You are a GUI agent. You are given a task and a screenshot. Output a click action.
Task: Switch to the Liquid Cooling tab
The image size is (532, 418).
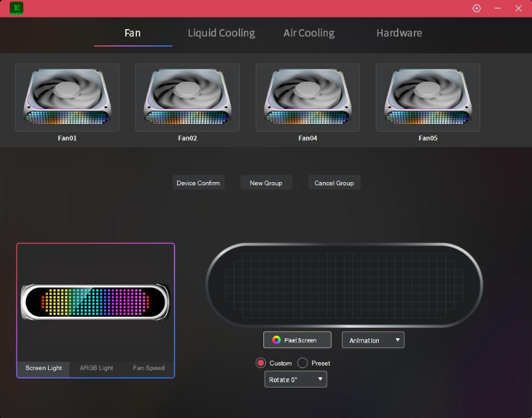pos(221,33)
